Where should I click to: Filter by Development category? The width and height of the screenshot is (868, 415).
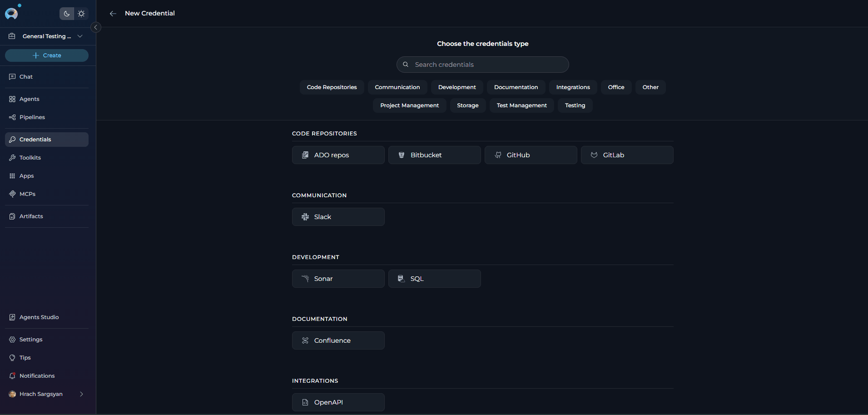pos(457,87)
